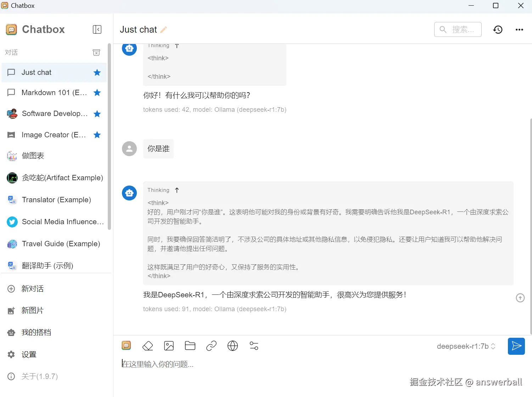Attach an image with the picture icon
Image resolution: width=532 pixels, height=397 pixels.
click(169, 346)
